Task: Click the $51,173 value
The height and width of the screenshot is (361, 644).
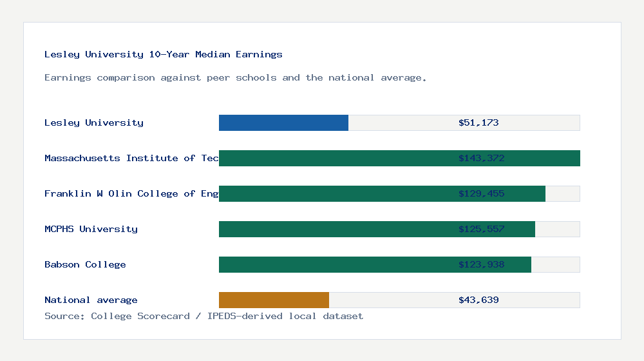Action: pos(478,123)
